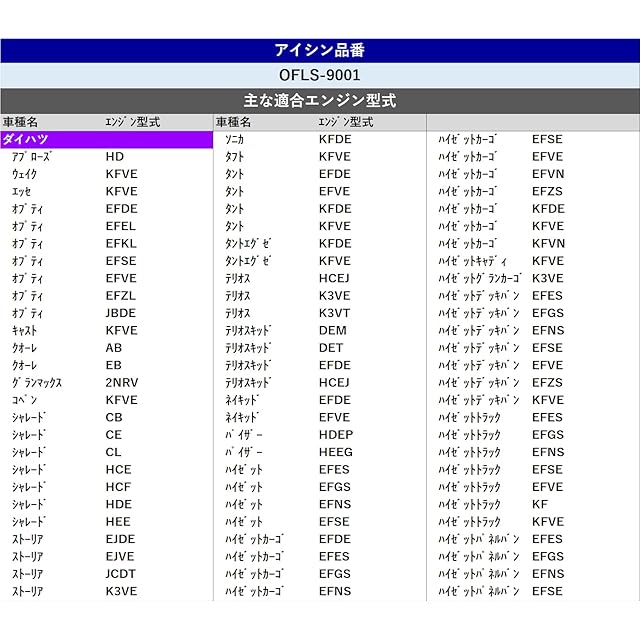Click engine code HDEP for バイザー
Screen dimensions: 640x640
[336, 435]
